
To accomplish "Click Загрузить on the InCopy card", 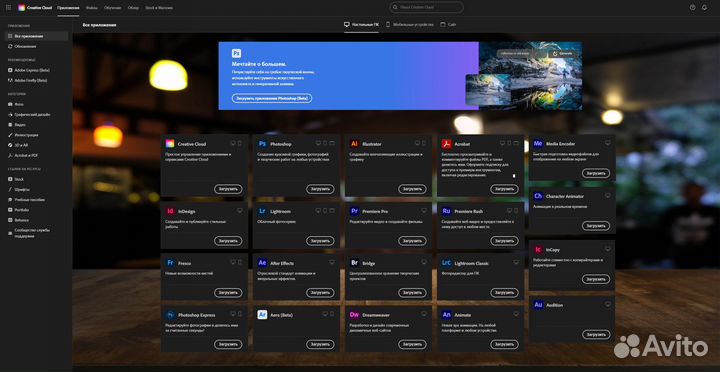I will [x=596, y=279].
